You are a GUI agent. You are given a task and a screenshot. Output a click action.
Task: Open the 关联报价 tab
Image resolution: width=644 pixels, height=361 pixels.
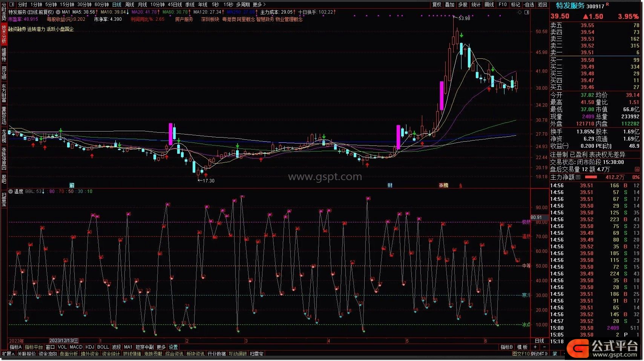(26, 354)
